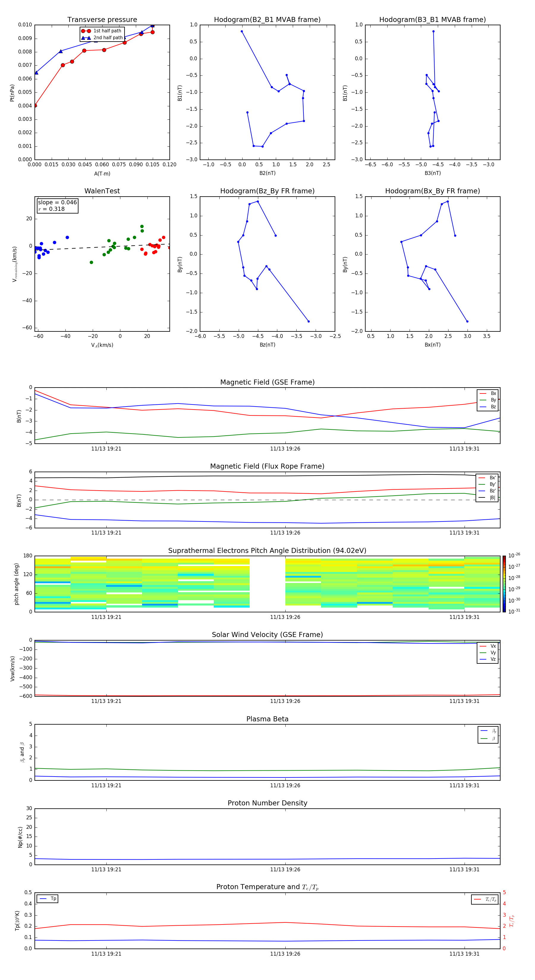535x980 pixels.
Task: Click the "Transverse pressure" plot title
Action: pos(102,20)
